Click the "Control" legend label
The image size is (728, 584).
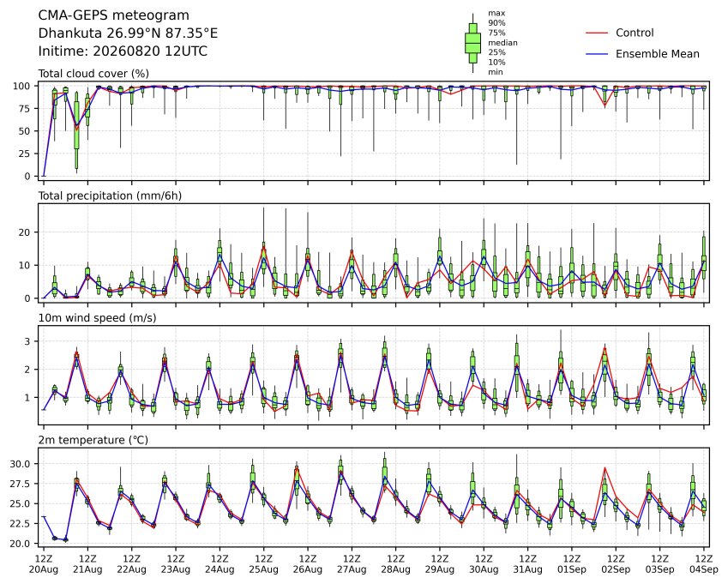click(635, 33)
